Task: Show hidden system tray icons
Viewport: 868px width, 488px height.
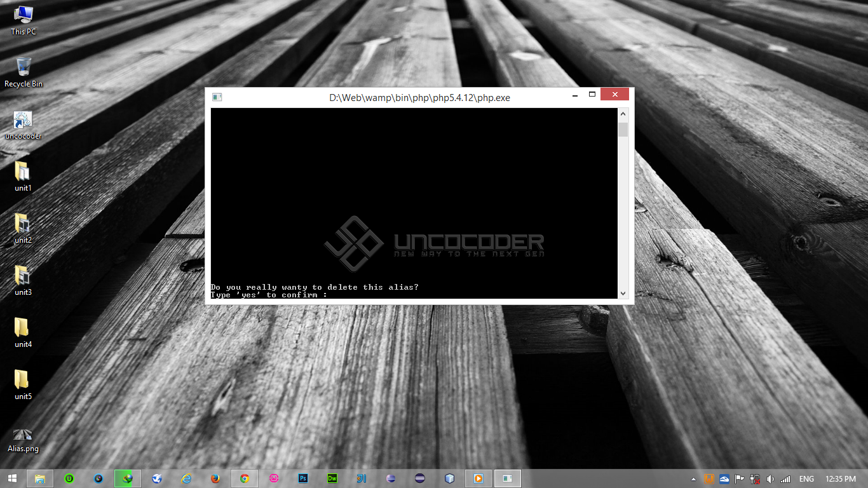Action: (693, 479)
